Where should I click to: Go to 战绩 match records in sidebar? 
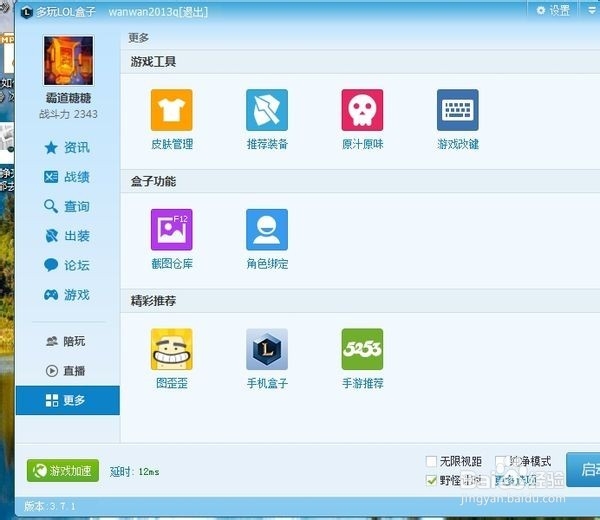67,177
